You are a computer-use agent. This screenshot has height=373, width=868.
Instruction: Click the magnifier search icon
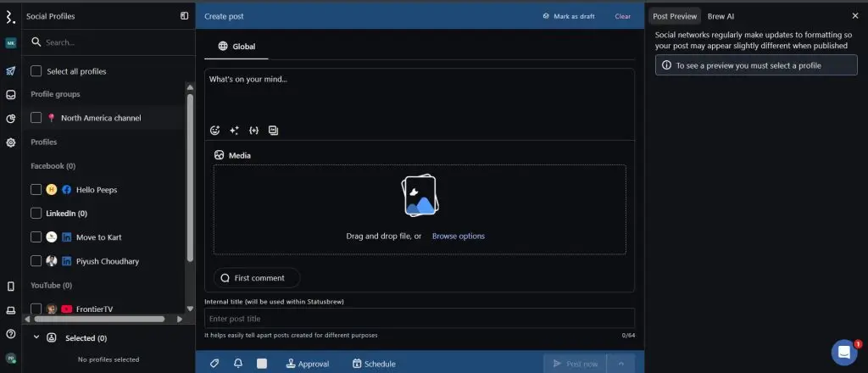pyautogui.click(x=36, y=42)
